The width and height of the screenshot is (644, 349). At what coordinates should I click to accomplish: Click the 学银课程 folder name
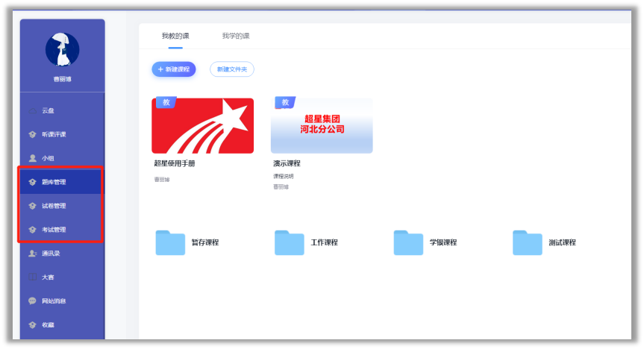(x=443, y=242)
